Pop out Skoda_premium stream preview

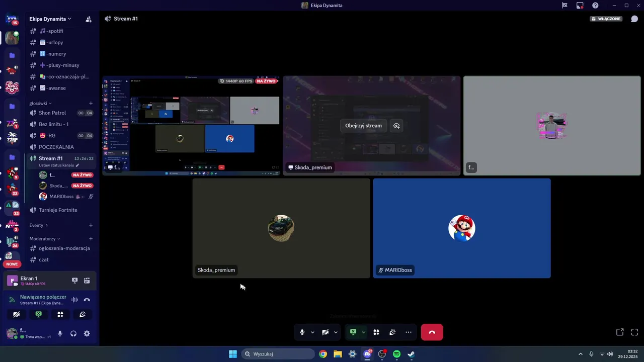click(x=396, y=126)
